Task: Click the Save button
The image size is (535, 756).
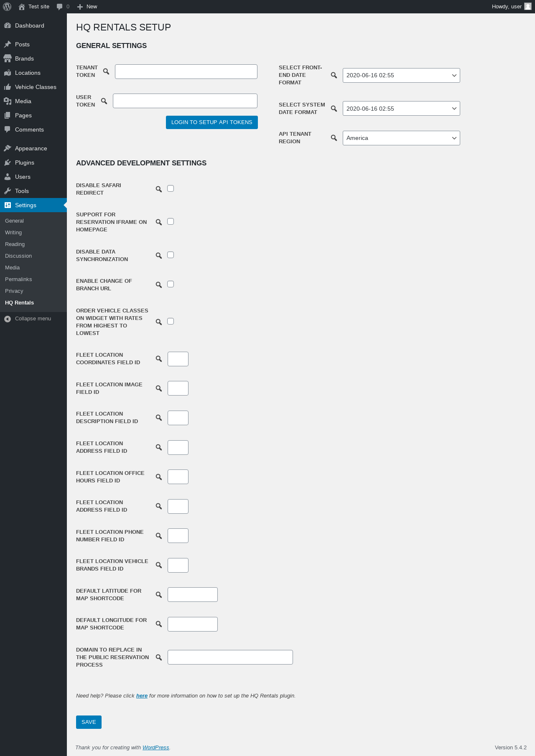Action: click(89, 722)
